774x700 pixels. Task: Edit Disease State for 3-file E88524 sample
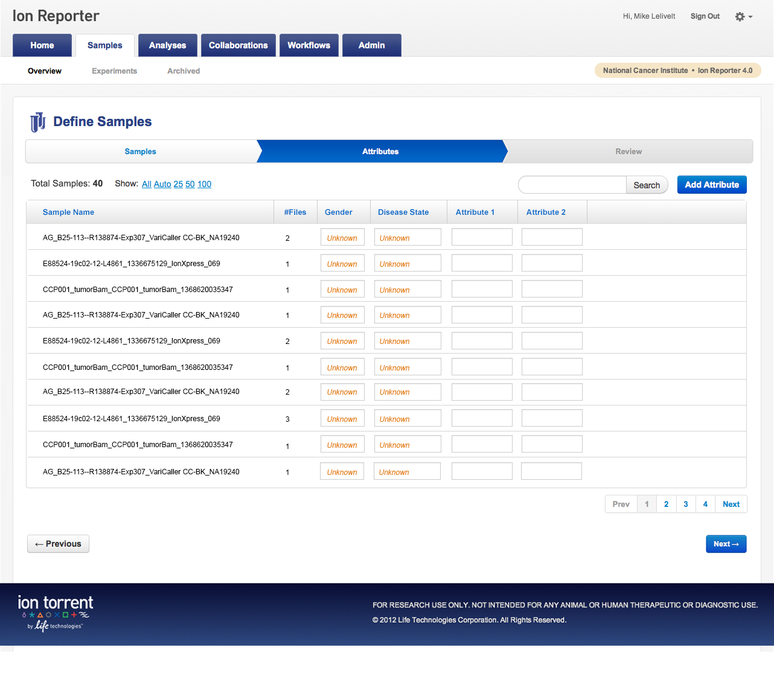coord(408,418)
